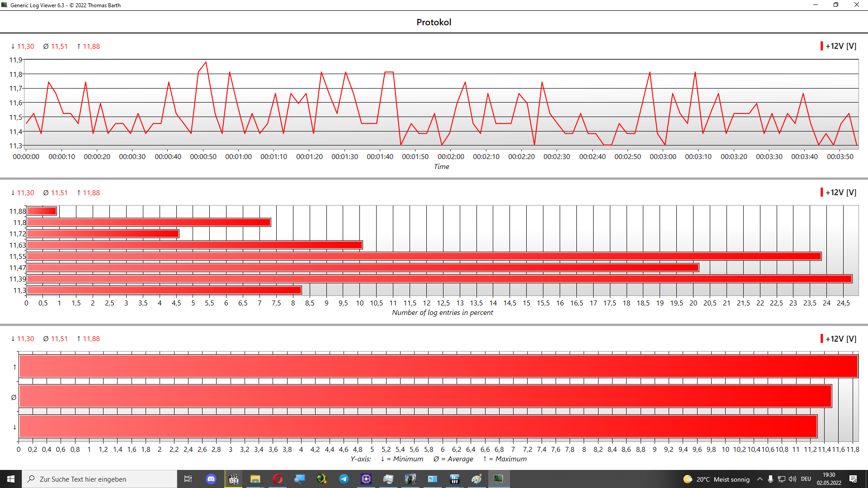868x488 pixels.
Task: Open Telegram from the taskbar
Action: (344, 479)
